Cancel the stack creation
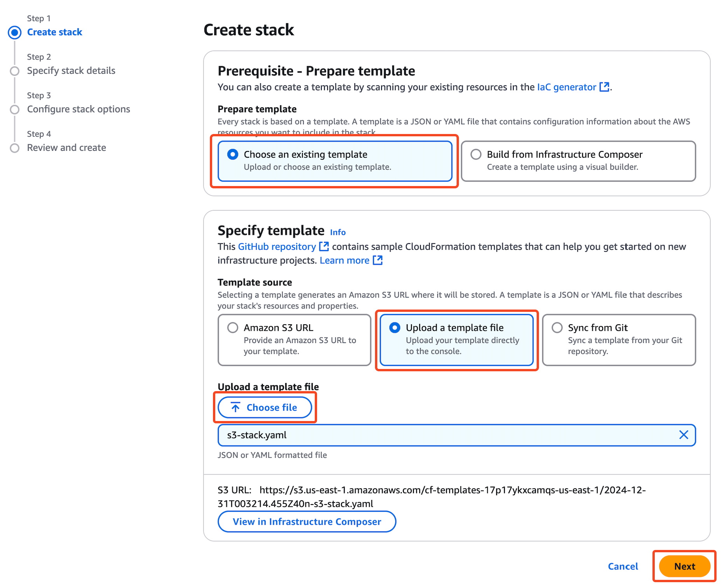722x588 pixels. pyautogui.click(x=623, y=566)
